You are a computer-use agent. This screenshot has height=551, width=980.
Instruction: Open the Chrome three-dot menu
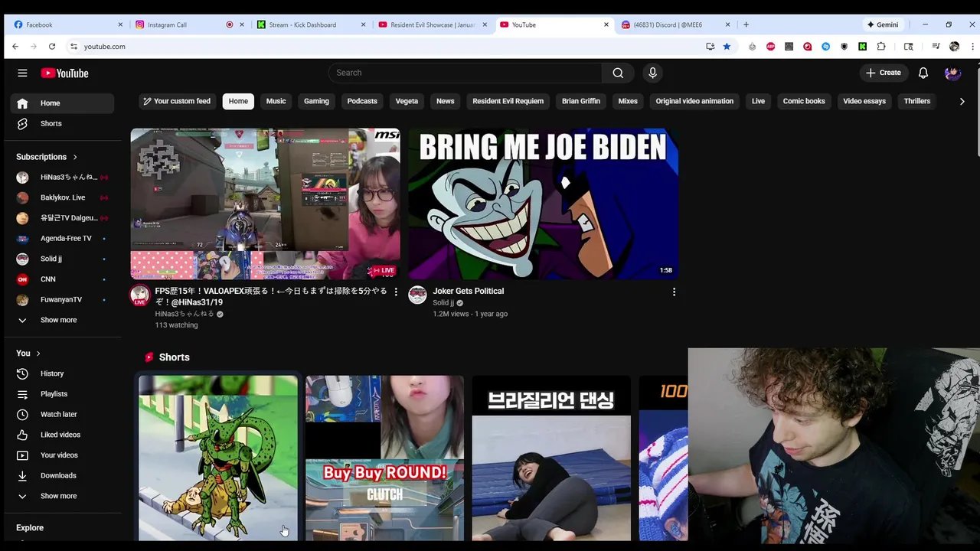pos(972,47)
